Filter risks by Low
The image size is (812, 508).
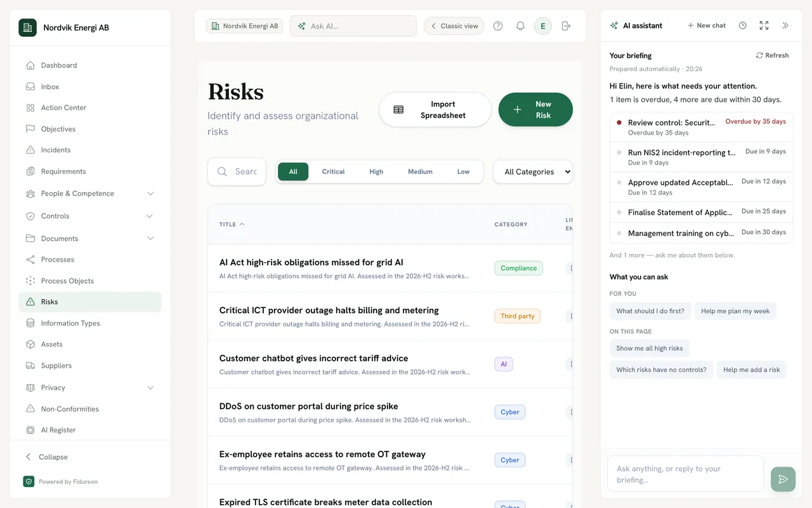click(463, 171)
